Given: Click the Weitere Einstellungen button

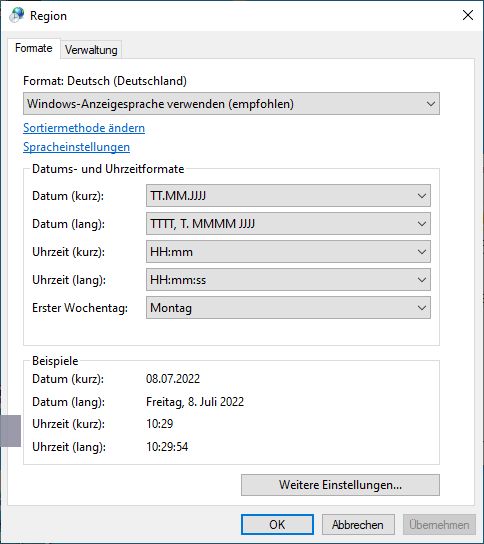Looking at the screenshot, I should tap(340, 485).
